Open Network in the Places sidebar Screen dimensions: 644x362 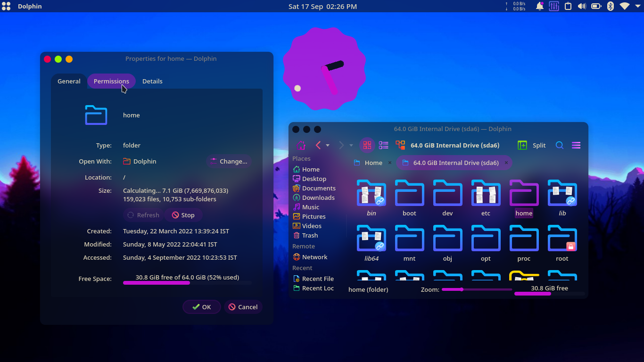(314, 257)
